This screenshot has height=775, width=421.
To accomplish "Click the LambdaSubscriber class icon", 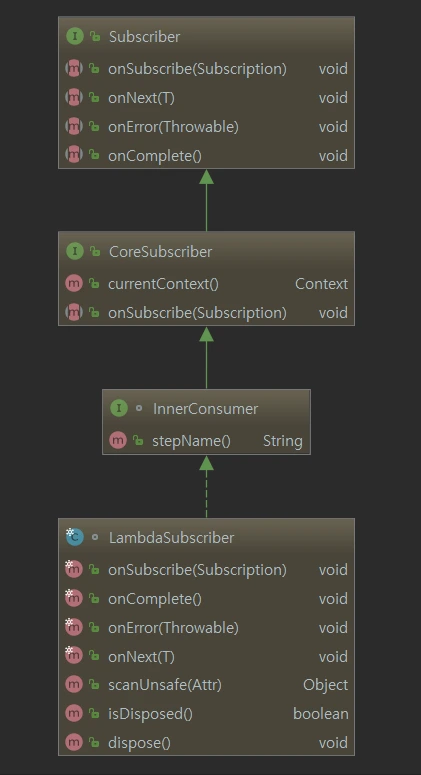I will coord(74,537).
